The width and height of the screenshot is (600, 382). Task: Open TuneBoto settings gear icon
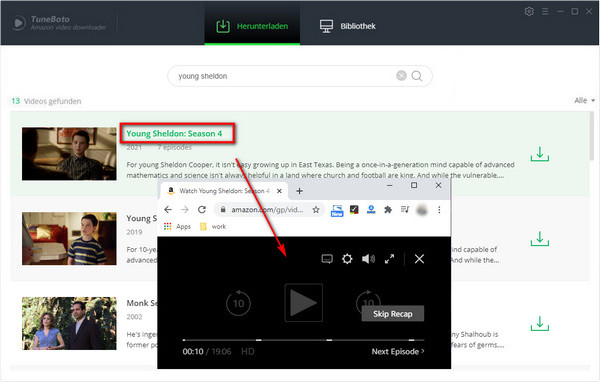[x=529, y=11]
